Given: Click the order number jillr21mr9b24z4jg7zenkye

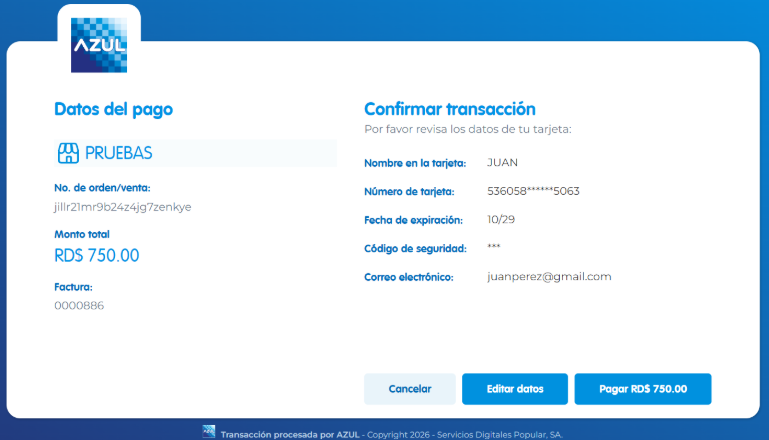Looking at the screenshot, I should (x=123, y=207).
